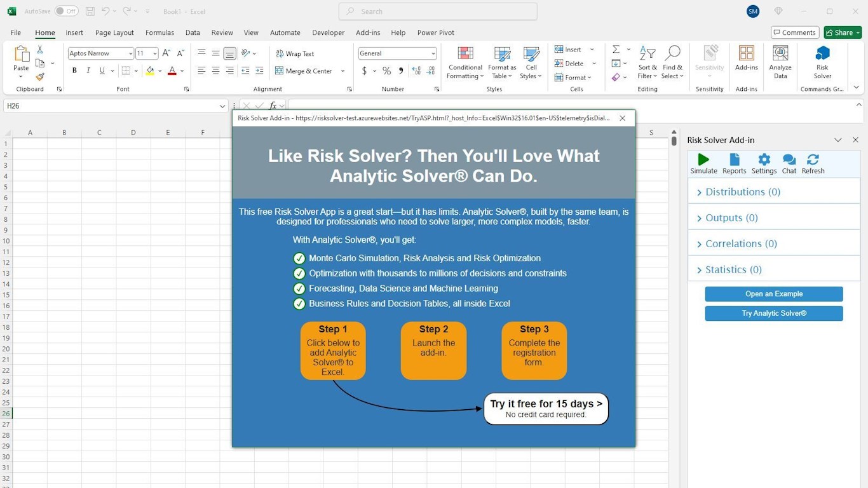Click the Percent Style icon
The width and height of the screenshot is (868, 488).
coord(386,71)
